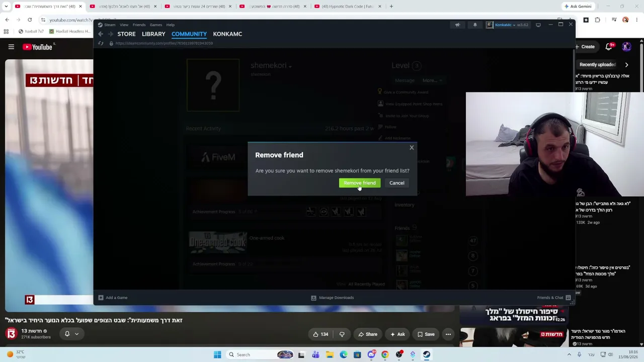644x362 pixels.
Task: Confirm with the green Remove friend button
Action: coord(360,183)
